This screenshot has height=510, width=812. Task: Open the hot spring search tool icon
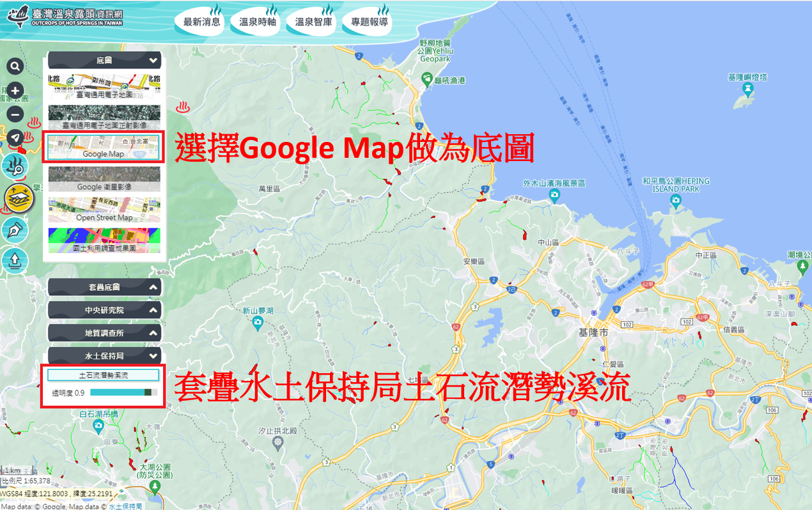[15, 167]
